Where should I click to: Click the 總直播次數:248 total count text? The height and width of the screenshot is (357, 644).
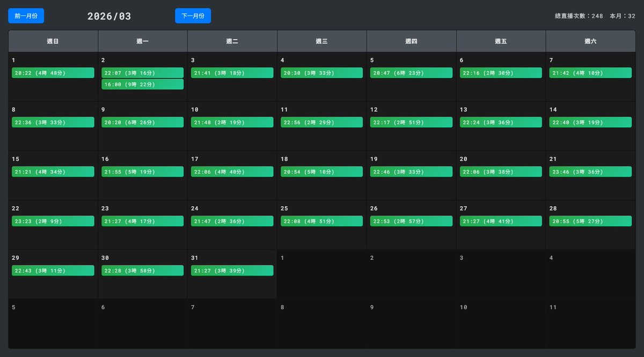[579, 17]
